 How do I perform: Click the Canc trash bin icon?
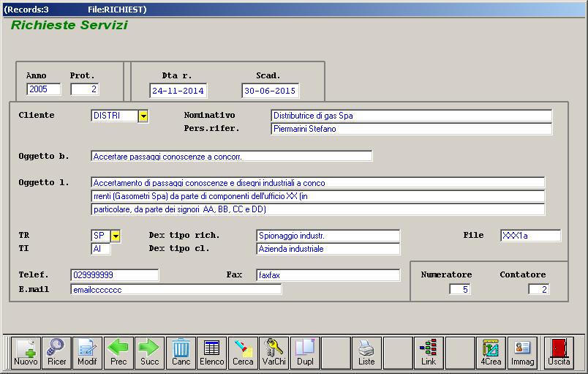point(181,353)
